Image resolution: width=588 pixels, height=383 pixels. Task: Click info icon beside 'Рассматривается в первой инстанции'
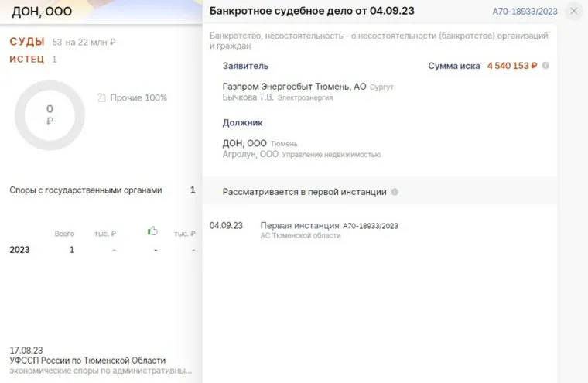coord(395,192)
